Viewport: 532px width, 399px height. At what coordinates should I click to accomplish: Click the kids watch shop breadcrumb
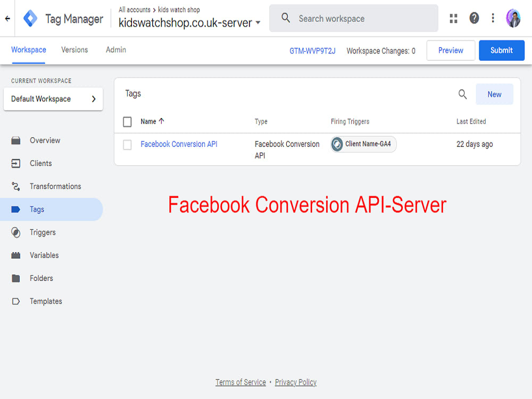179,10
